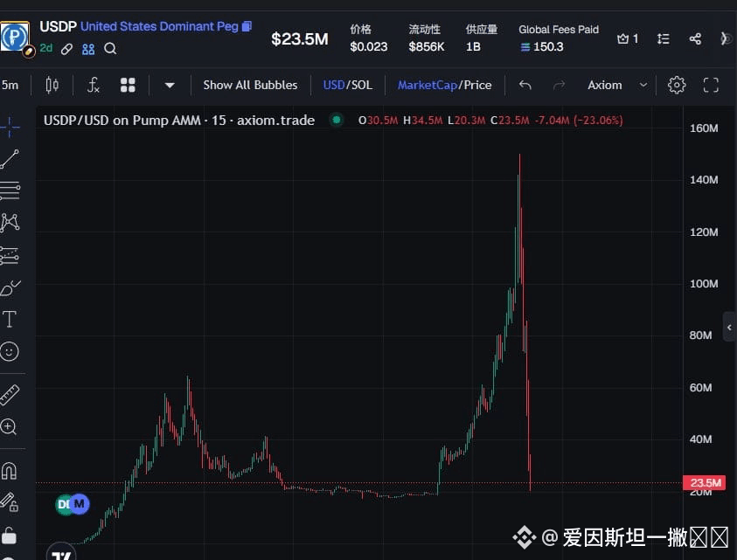Open the USDP link chain icon
Screen dimensions: 737x560
click(x=66, y=49)
